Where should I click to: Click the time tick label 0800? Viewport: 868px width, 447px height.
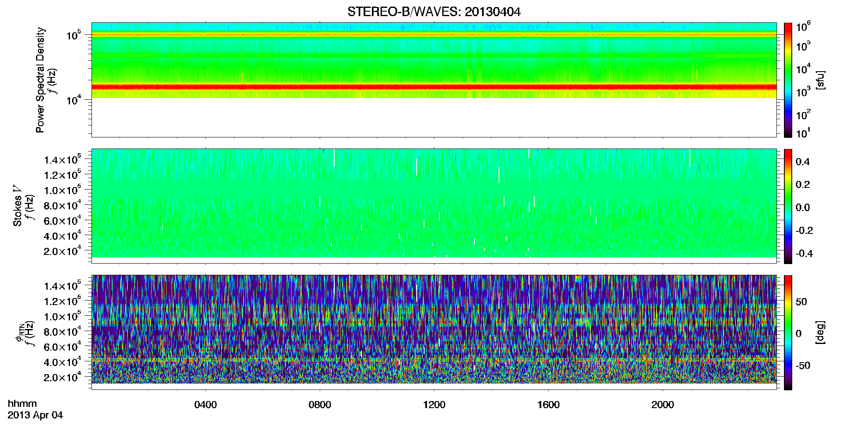pyautogui.click(x=320, y=405)
